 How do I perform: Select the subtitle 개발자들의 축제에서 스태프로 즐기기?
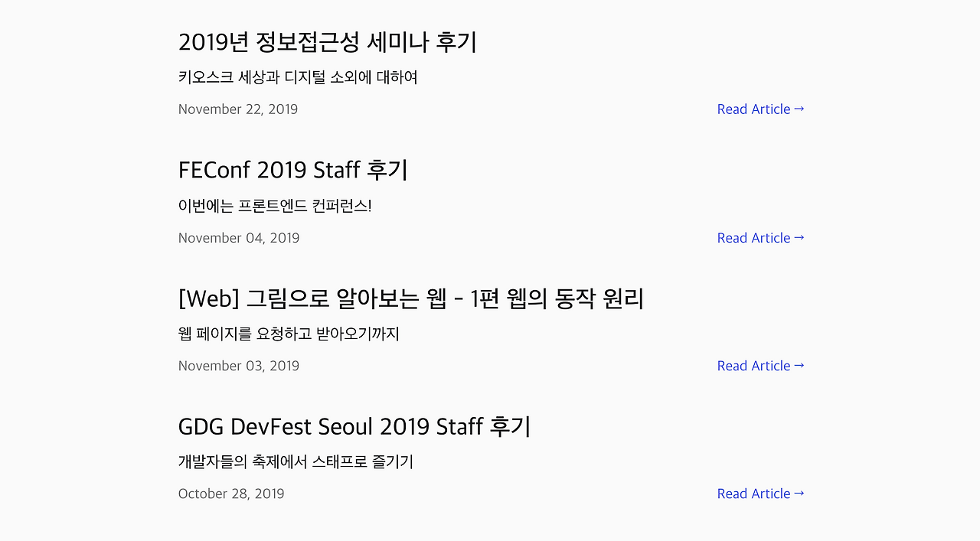pyautogui.click(x=296, y=462)
